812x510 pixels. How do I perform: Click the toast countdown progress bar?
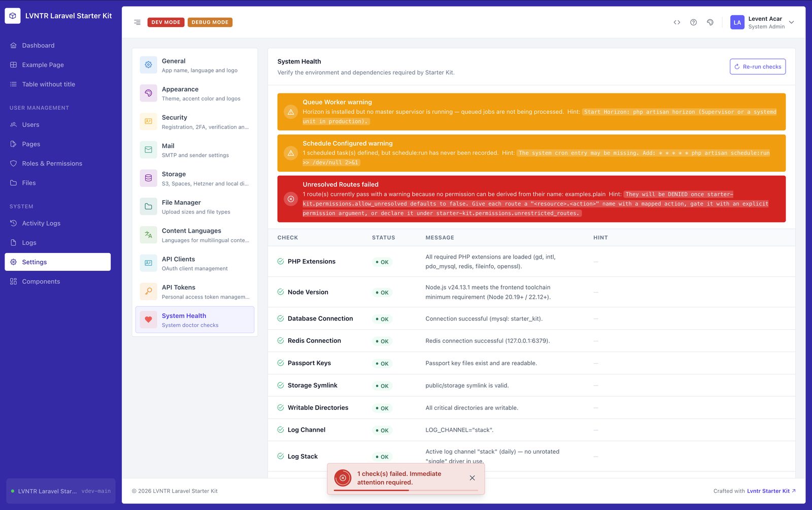(x=406, y=491)
